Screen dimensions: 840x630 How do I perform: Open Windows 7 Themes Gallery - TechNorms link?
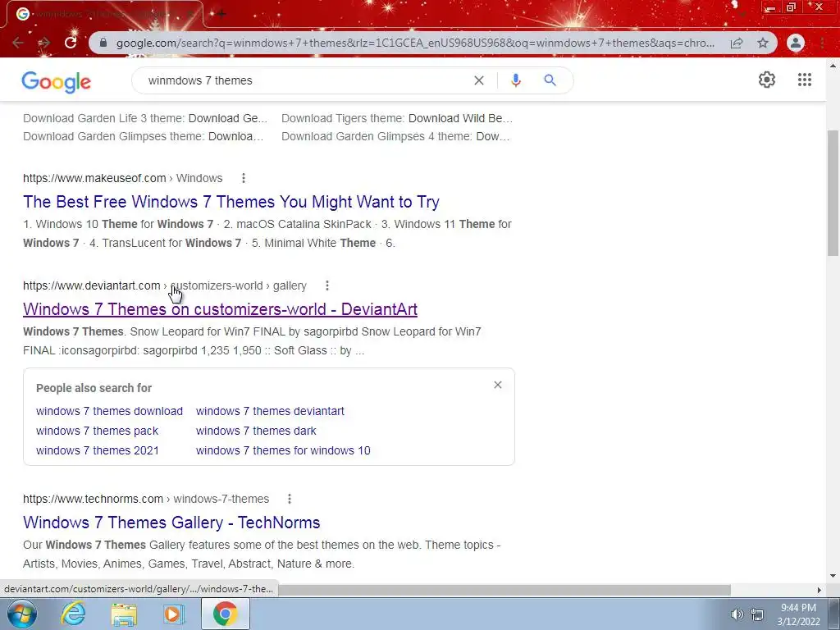[x=171, y=523]
